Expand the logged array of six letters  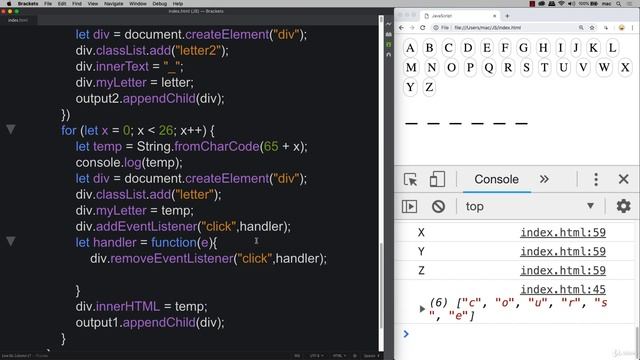click(422, 309)
